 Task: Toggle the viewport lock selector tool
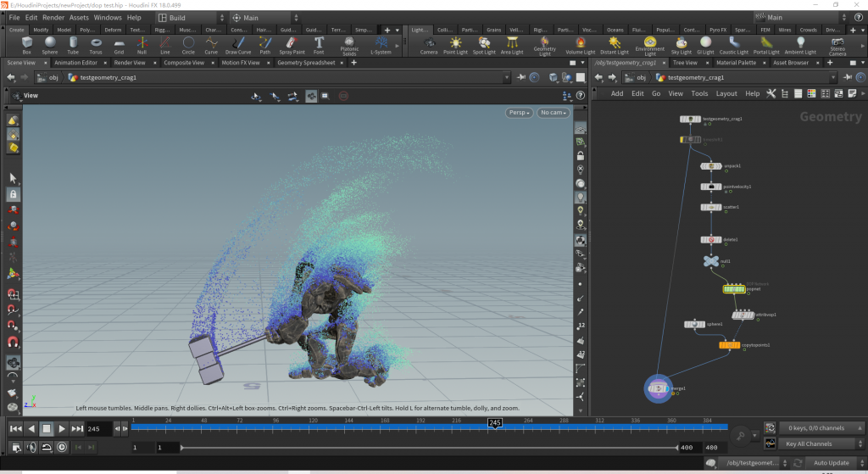tap(14, 194)
